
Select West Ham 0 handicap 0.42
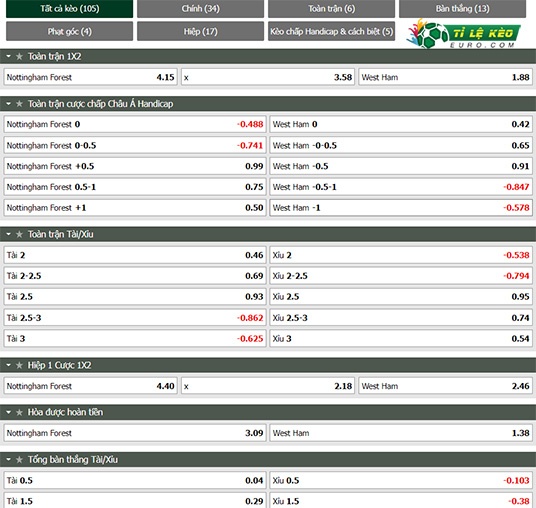[401, 124]
